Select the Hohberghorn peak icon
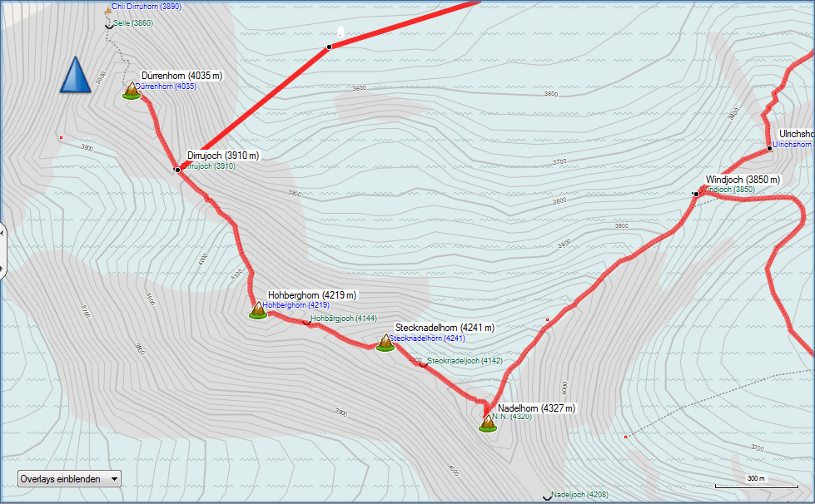 [x=258, y=310]
